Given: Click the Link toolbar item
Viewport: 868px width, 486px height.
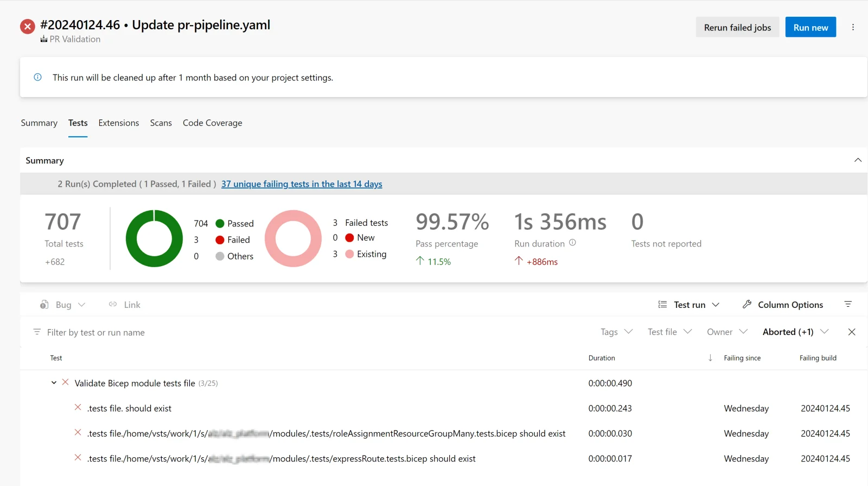Looking at the screenshot, I should [124, 305].
